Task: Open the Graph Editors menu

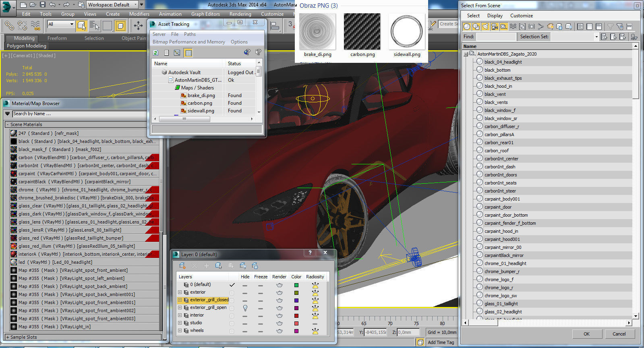Action: click(205, 14)
